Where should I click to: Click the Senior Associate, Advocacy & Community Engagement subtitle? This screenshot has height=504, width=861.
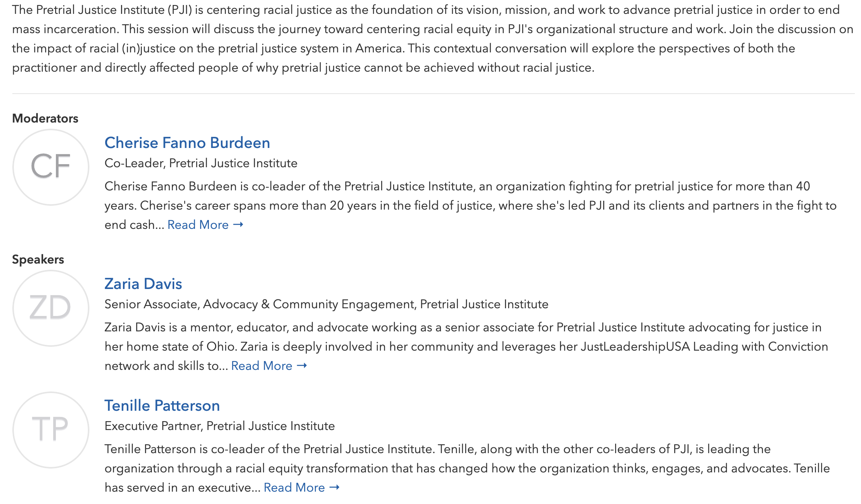pyautogui.click(x=326, y=304)
